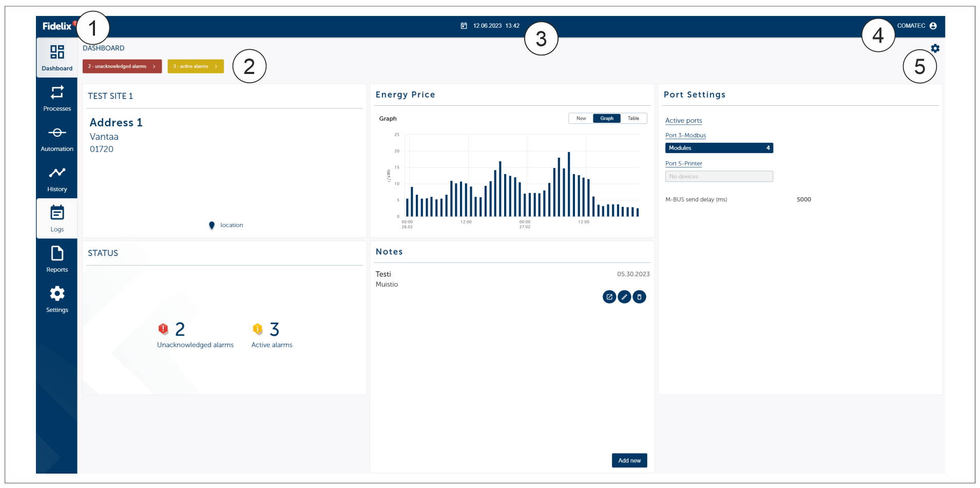Open the Processes sidebar icon
This screenshot has height=488, width=980.
[57, 92]
